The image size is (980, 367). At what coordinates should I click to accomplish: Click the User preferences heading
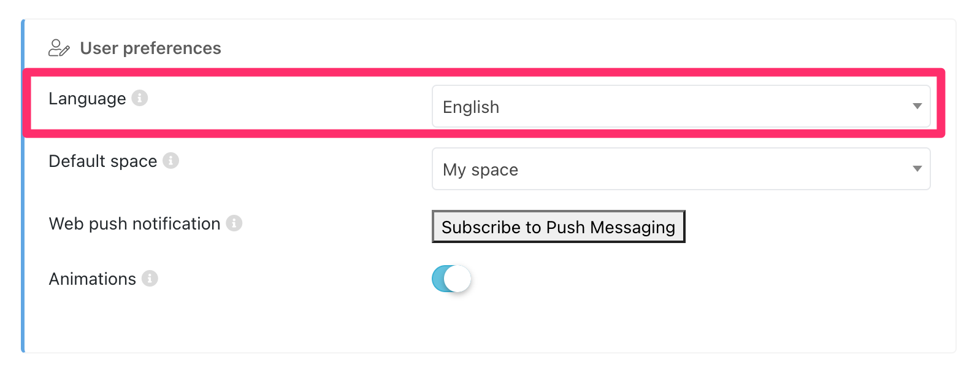coord(150,47)
